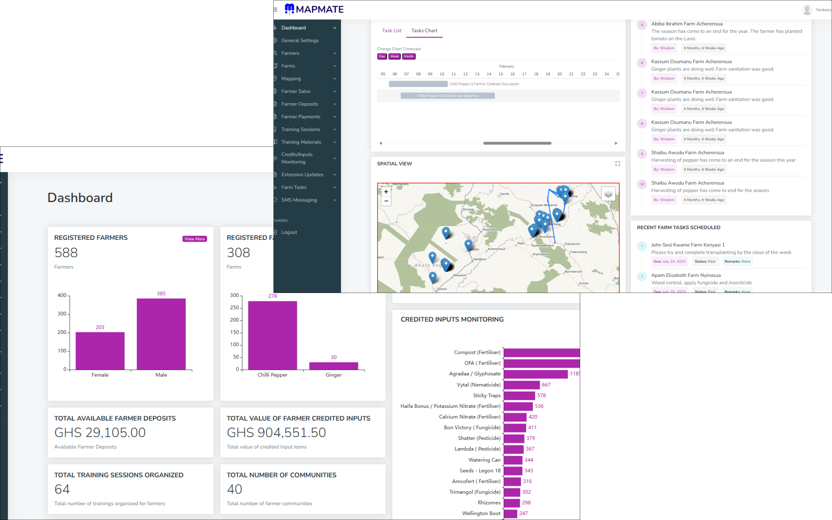
Task: Click the tasks chart horizontal scrollbar
Action: 517,143
